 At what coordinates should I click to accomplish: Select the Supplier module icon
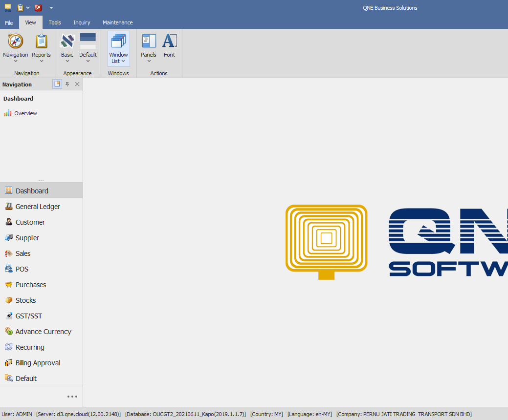[x=9, y=237]
